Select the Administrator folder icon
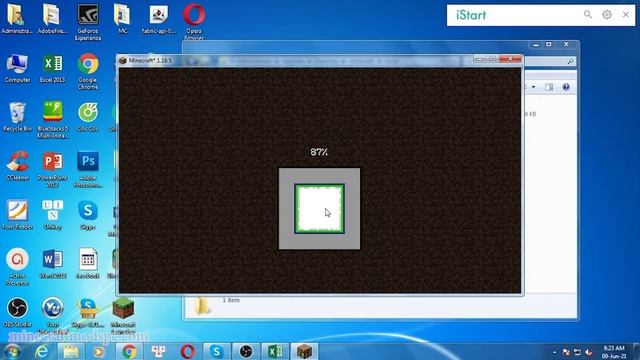Screen dimensions: 640x360 pyautogui.click(x=17, y=19)
